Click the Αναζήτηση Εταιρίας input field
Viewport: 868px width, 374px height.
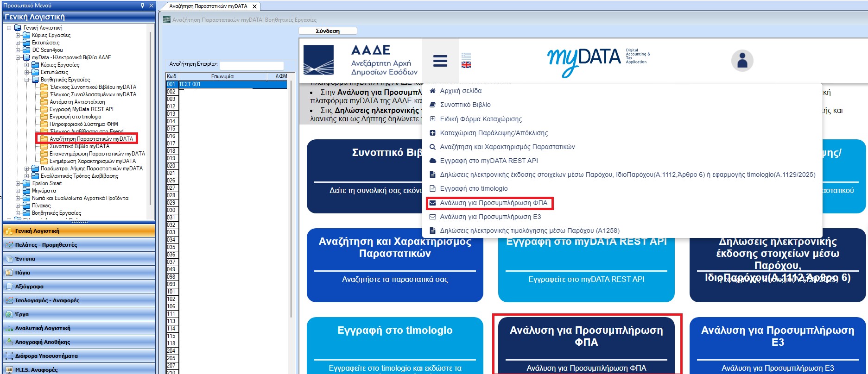252,65
